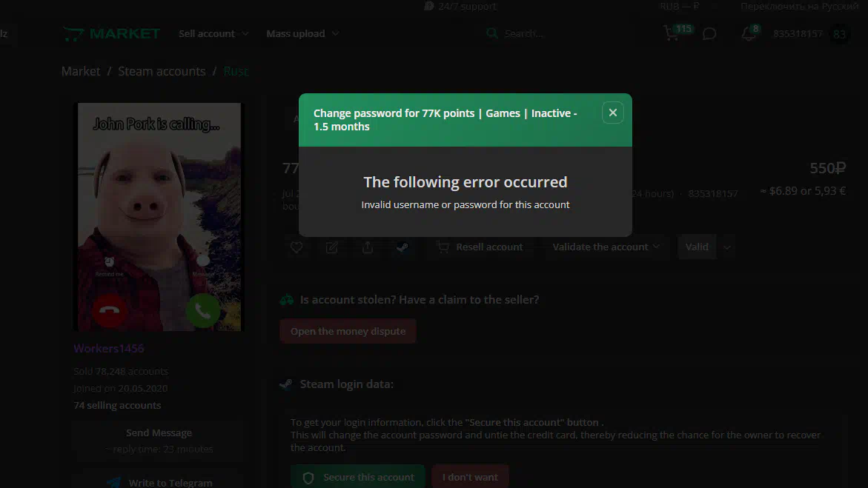This screenshot has width=868, height=488.
Task: Open the notifications bell
Action: 750,33
